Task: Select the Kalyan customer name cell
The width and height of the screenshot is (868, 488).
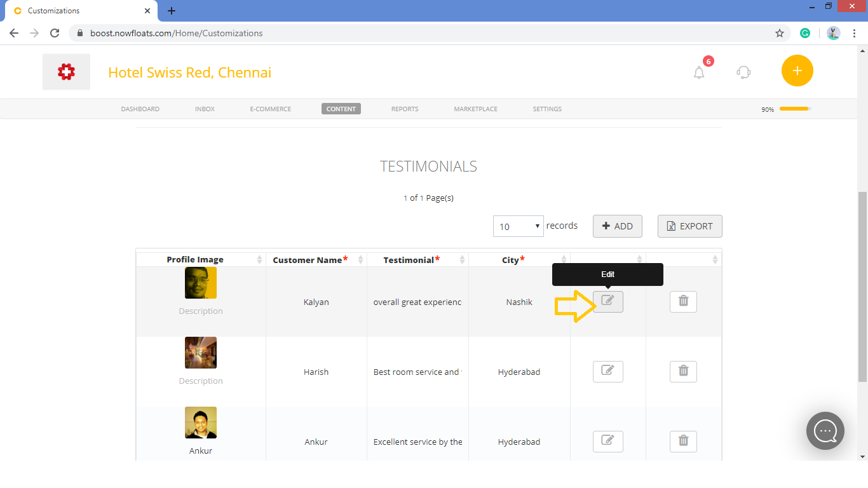Action: [x=316, y=302]
